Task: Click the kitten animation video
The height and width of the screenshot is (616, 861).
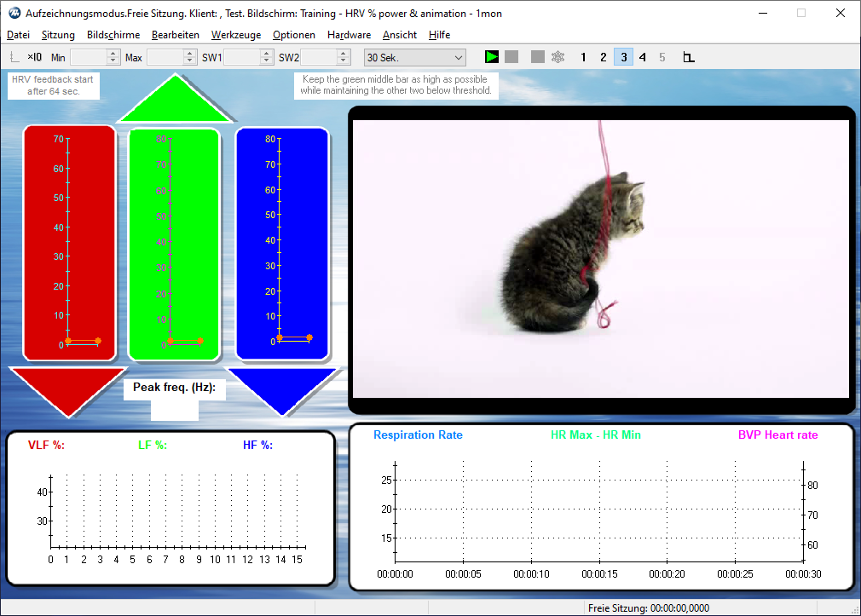Action: coord(601,259)
